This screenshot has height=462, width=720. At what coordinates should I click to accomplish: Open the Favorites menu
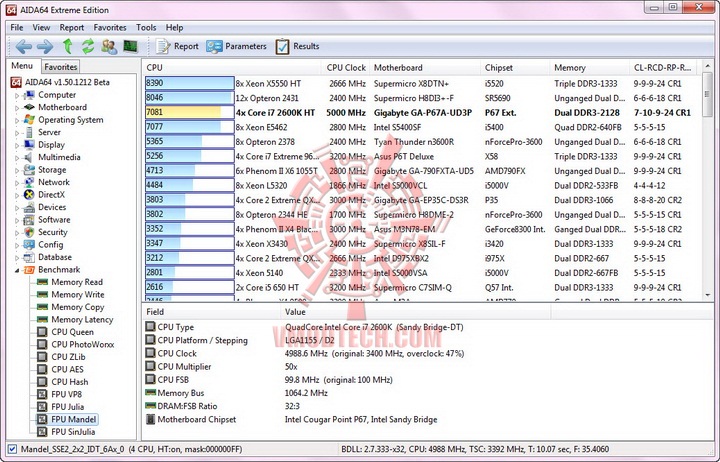click(x=110, y=28)
